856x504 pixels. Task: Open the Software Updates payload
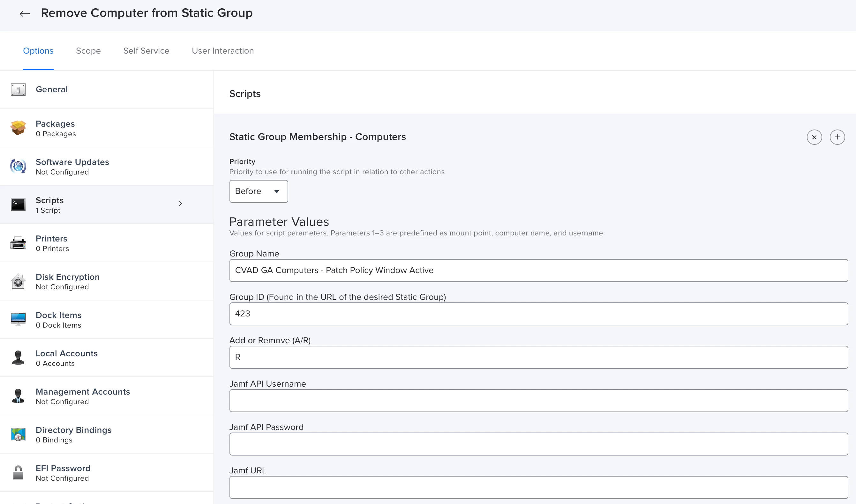[107, 167]
